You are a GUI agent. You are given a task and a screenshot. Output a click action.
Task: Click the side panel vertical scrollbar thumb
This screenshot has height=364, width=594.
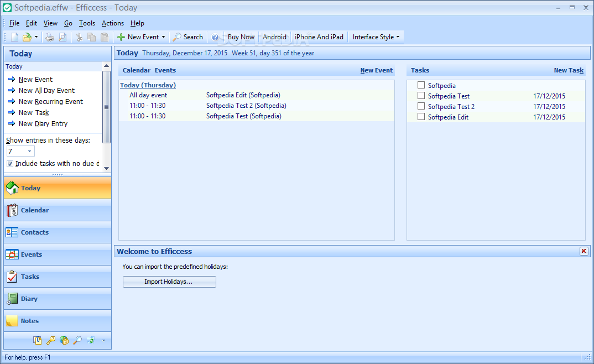pos(106,107)
